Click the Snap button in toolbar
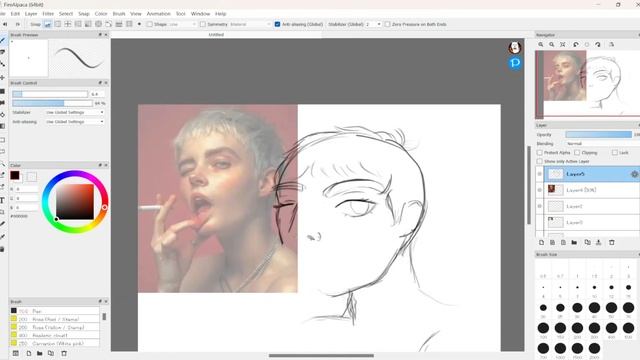640x360 pixels. click(36, 24)
